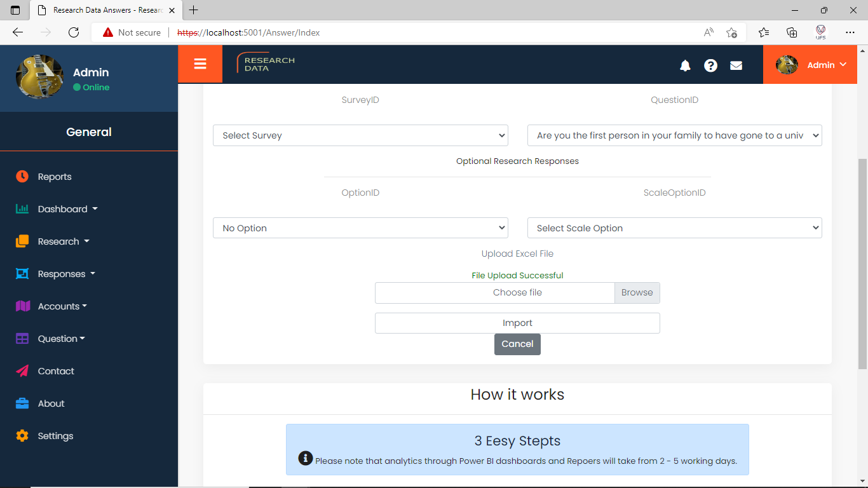Click the Browse file button
The height and width of the screenshot is (488, 868).
pyautogui.click(x=637, y=292)
